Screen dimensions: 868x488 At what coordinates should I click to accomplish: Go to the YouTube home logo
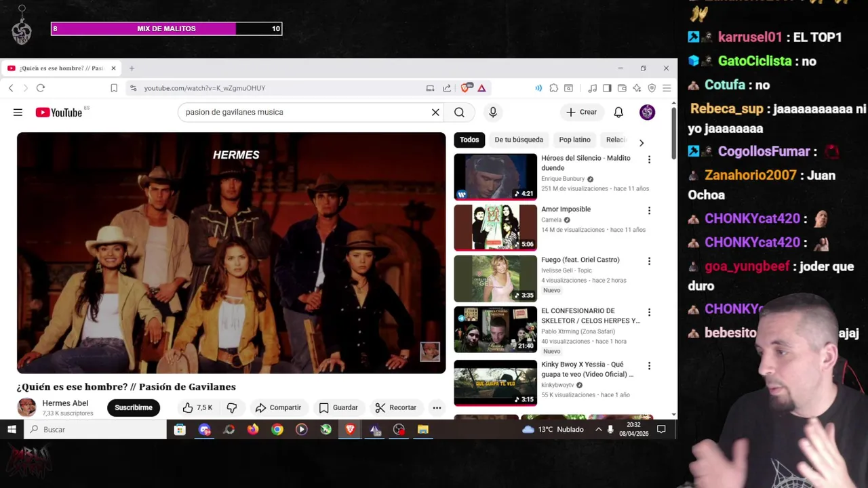click(59, 113)
